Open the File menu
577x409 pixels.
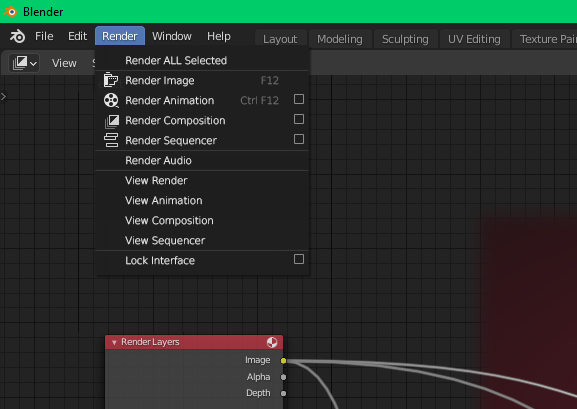[44, 36]
